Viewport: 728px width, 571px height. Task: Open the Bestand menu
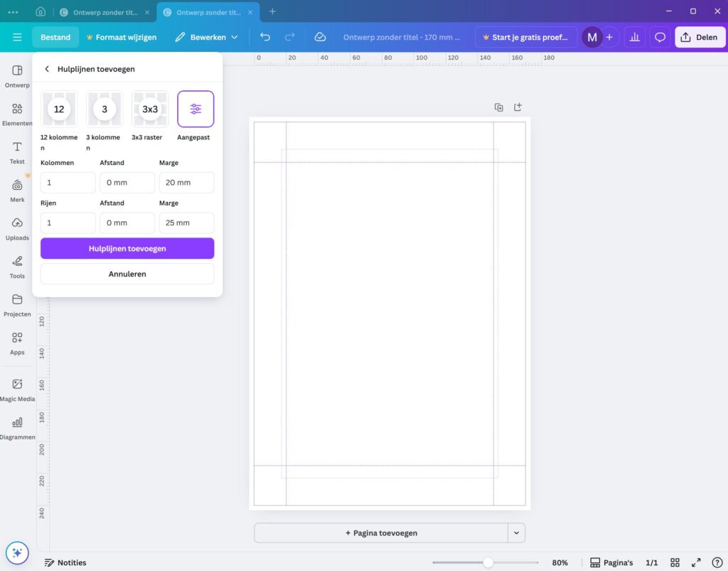coord(55,37)
